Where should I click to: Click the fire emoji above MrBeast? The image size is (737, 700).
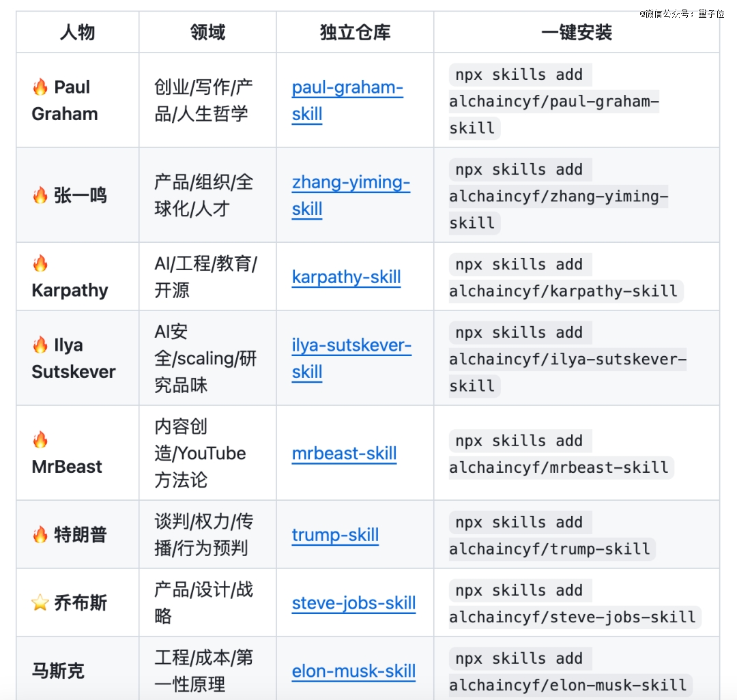coord(40,440)
